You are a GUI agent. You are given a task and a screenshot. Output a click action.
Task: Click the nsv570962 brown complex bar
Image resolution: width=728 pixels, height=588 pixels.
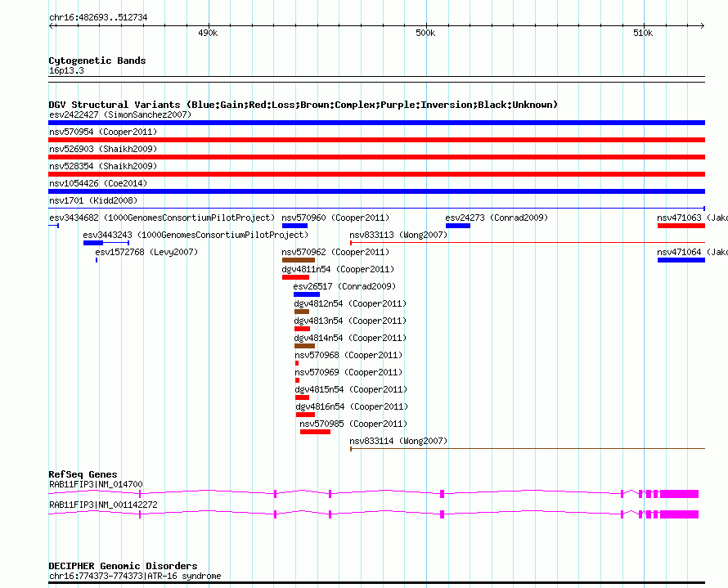299,260
